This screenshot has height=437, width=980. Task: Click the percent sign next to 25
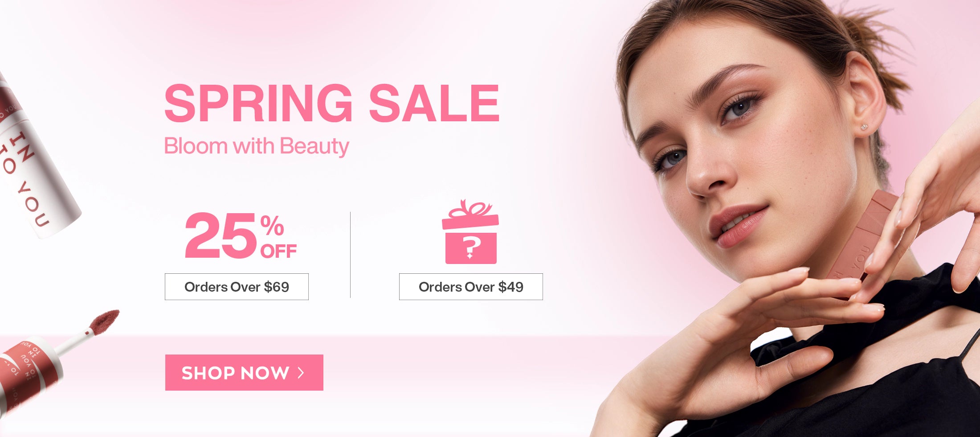(x=272, y=225)
